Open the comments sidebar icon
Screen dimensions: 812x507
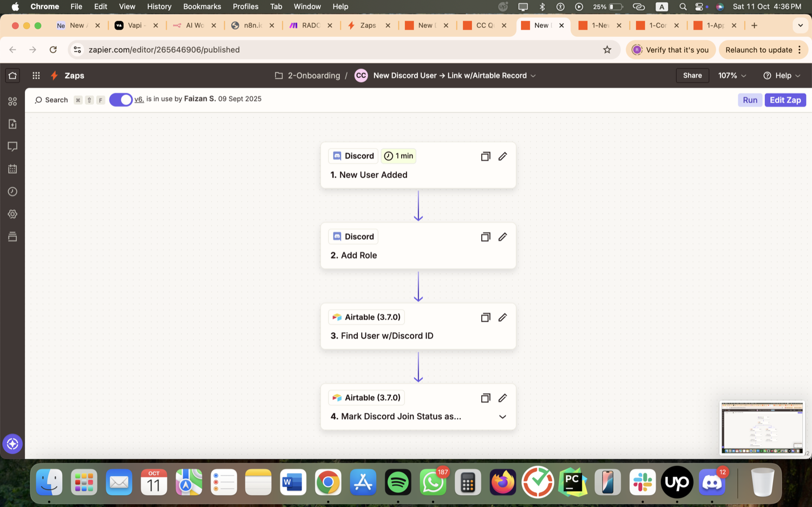12,147
